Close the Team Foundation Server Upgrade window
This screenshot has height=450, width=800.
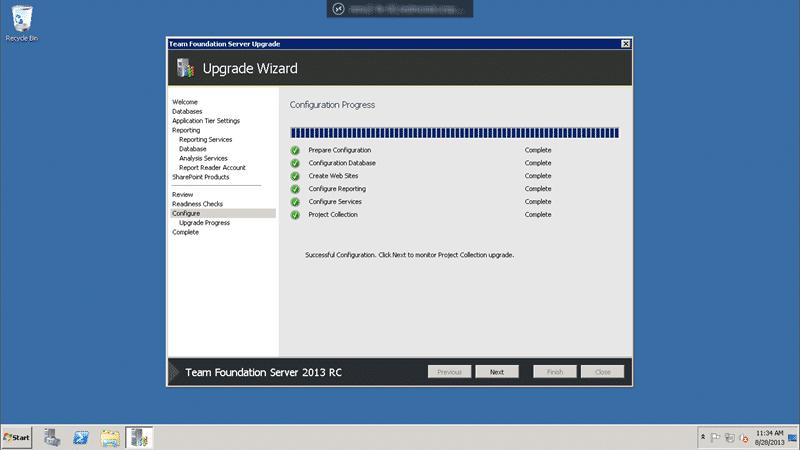pos(626,44)
